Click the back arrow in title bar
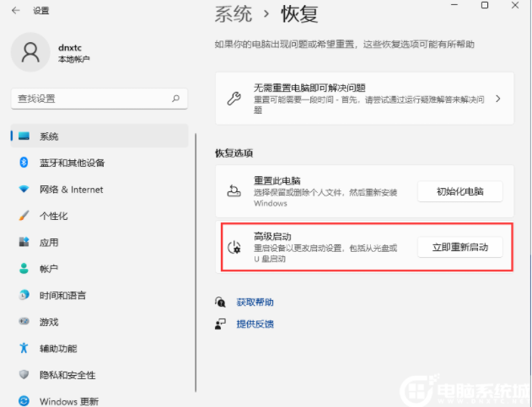 [15, 10]
